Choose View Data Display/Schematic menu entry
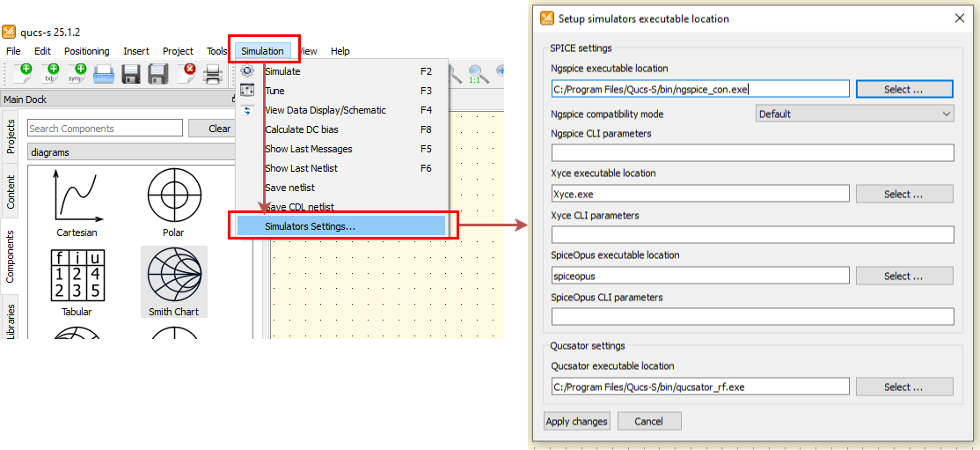 [x=342, y=110]
